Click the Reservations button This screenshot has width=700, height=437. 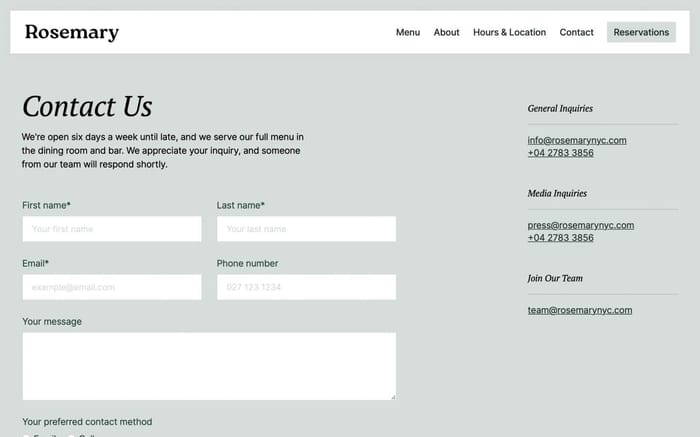(641, 32)
